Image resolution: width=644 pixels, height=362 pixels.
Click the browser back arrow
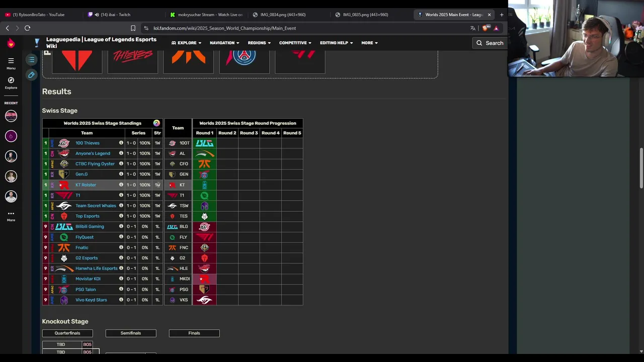7,28
